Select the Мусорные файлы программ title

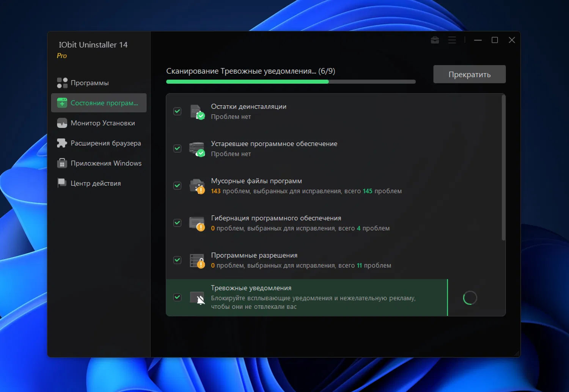[256, 181]
